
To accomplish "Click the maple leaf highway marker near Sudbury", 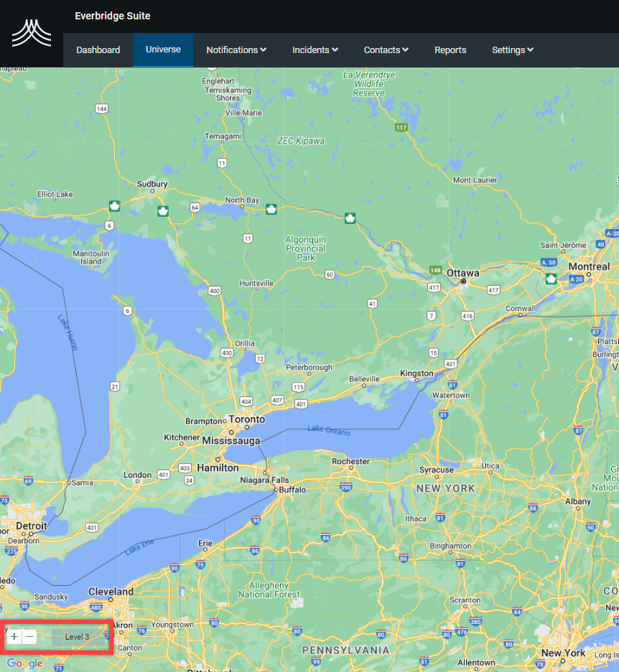I will click(163, 211).
